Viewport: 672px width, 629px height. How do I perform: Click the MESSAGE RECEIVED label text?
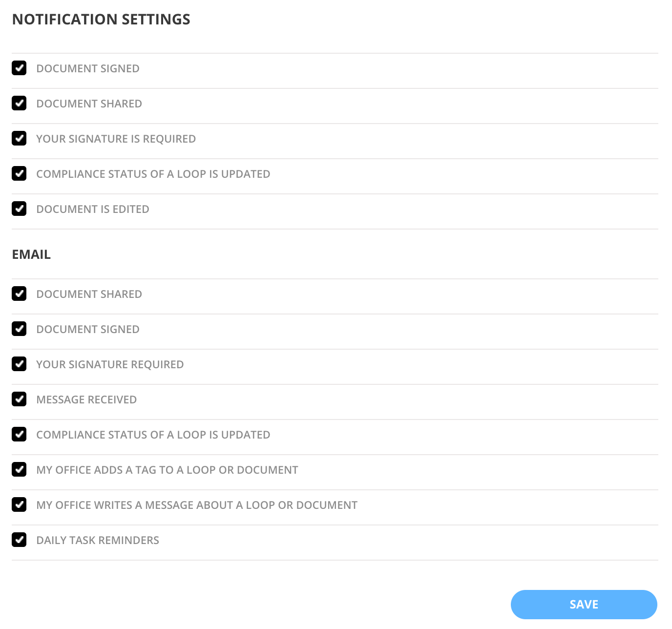click(x=86, y=399)
